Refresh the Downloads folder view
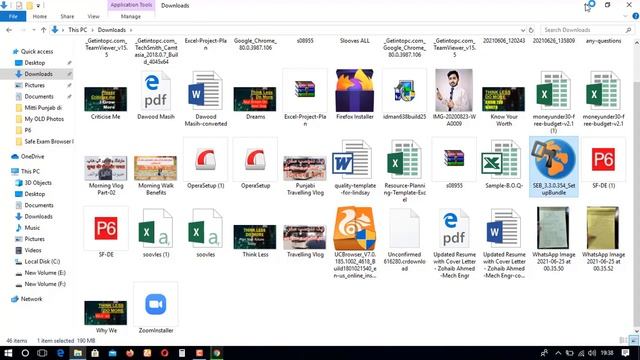 [531, 30]
